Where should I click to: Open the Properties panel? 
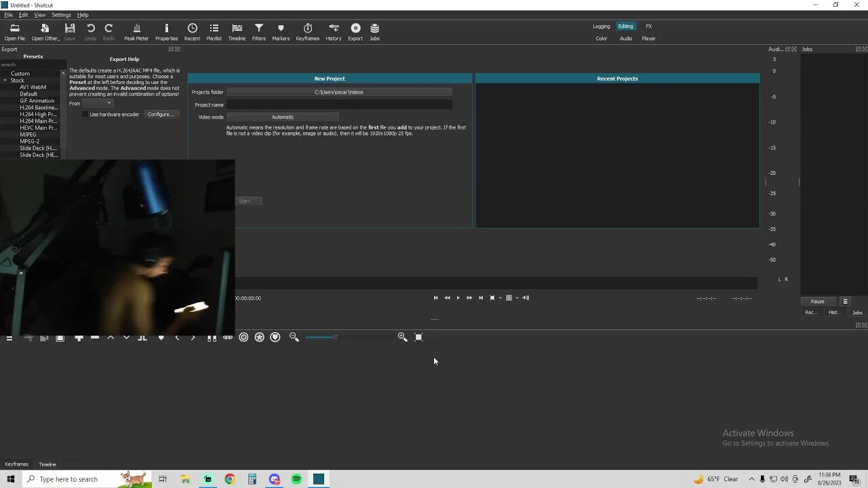point(166,32)
